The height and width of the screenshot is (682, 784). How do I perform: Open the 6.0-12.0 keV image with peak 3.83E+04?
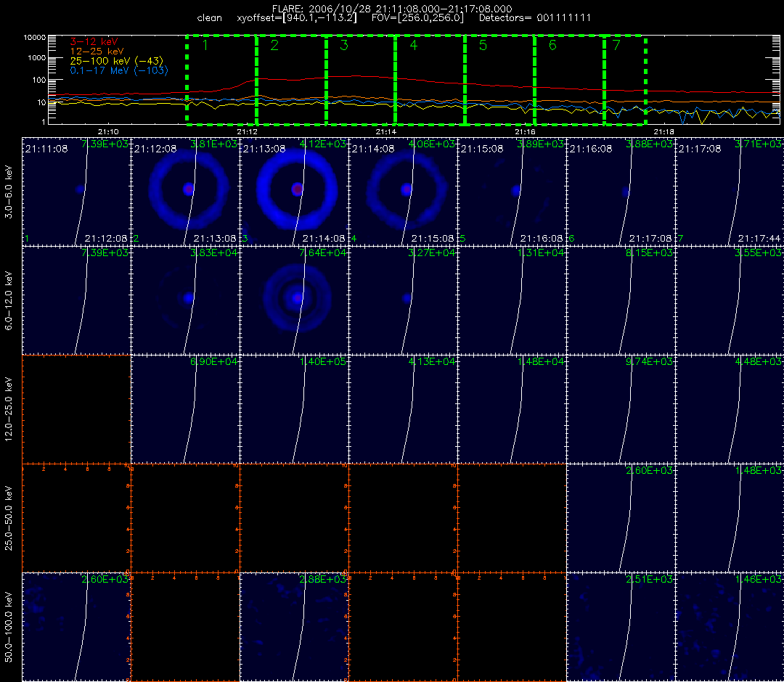[186, 300]
